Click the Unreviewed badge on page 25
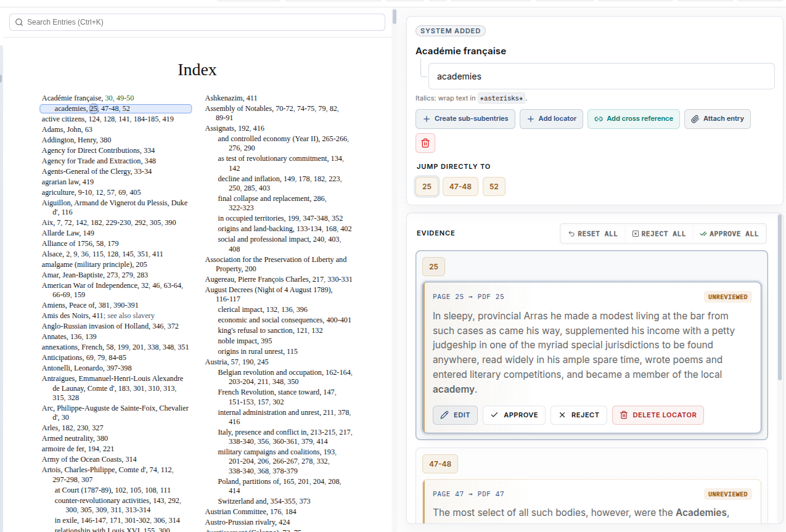The image size is (786, 532). pyautogui.click(x=727, y=297)
